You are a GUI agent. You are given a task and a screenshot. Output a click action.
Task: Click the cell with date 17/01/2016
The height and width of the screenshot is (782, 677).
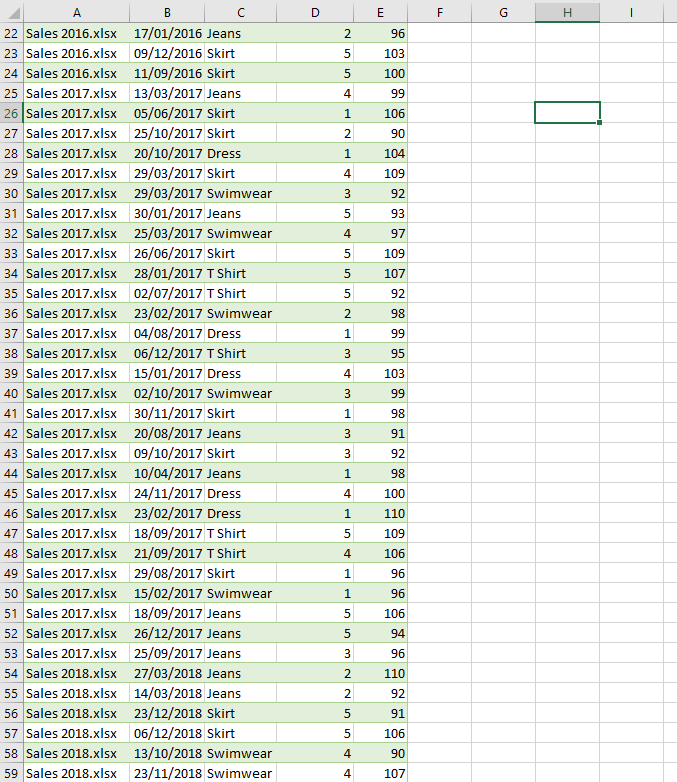tap(167, 33)
